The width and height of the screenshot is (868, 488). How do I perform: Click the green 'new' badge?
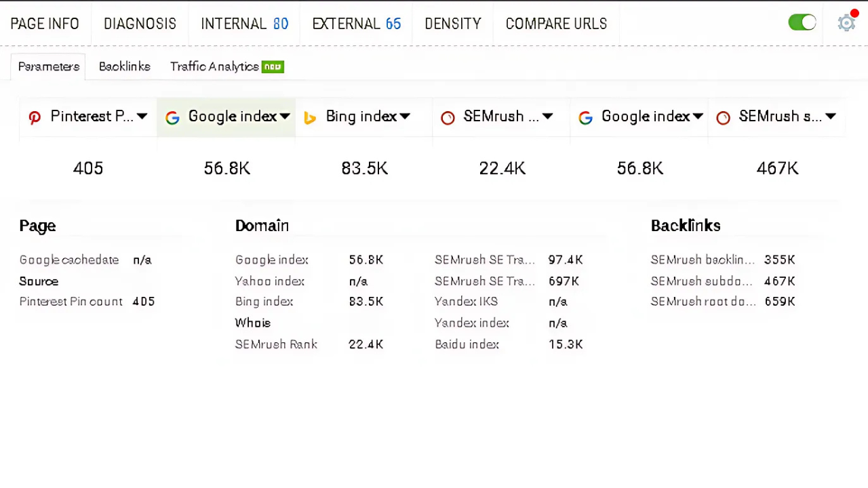click(x=273, y=66)
